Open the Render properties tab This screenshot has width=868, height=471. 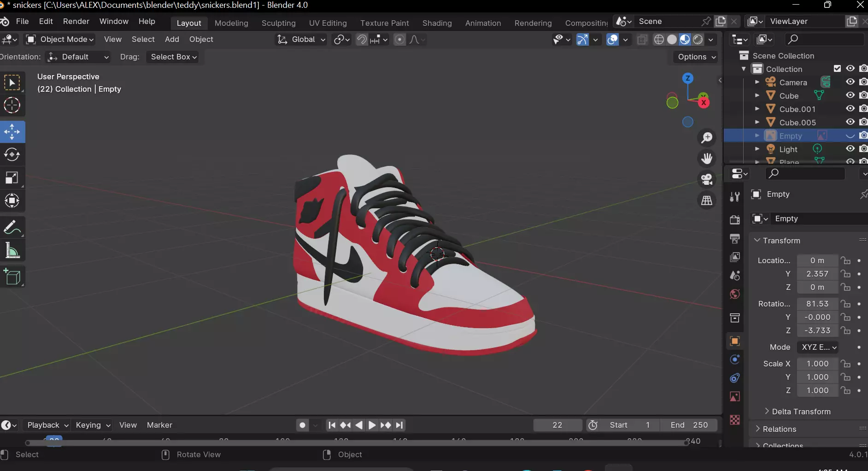coord(735,220)
